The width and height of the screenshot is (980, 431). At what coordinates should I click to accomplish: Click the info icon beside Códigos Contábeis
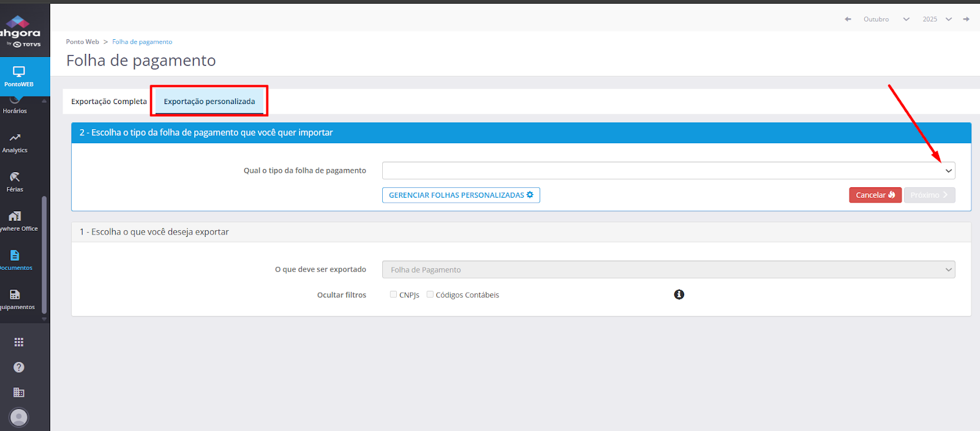[x=679, y=294]
